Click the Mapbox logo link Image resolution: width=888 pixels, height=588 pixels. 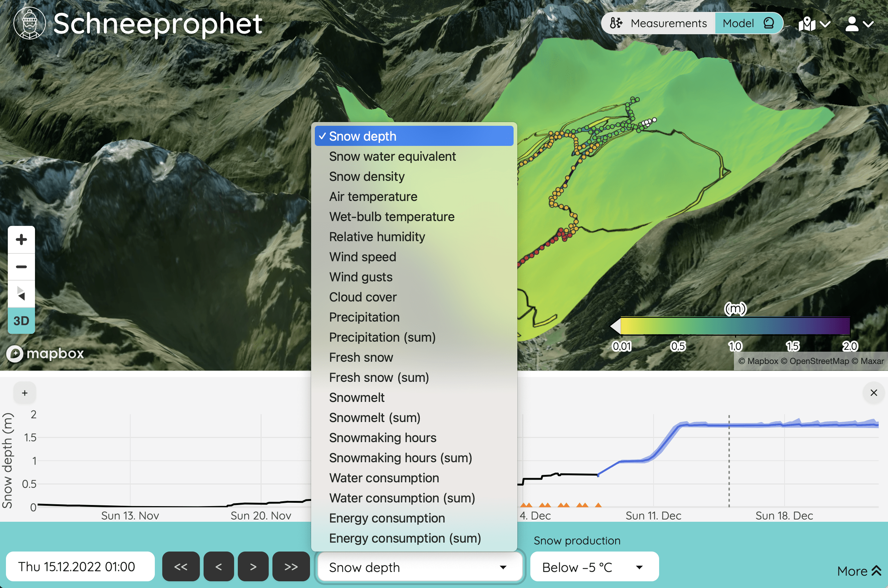(x=45, y=353)
